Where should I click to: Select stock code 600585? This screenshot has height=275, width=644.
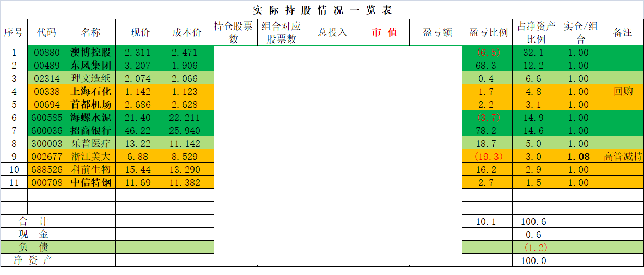click(x=46, y=118)
